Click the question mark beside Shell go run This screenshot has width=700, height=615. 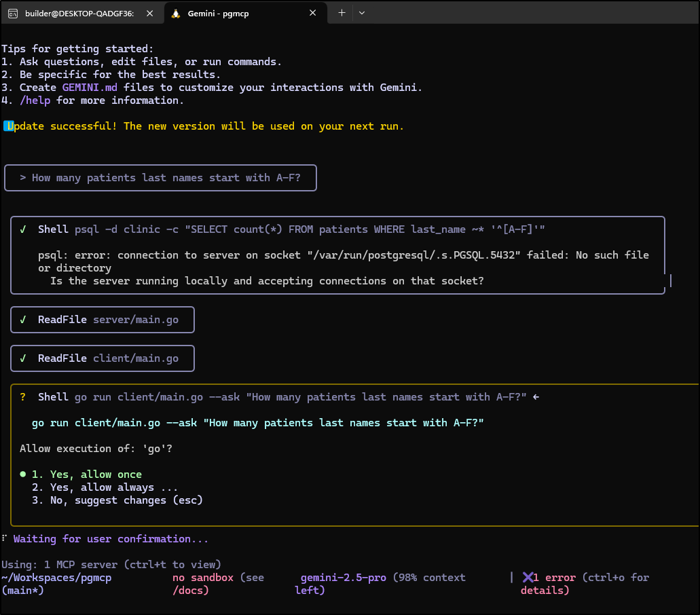(x=23, y=397)
